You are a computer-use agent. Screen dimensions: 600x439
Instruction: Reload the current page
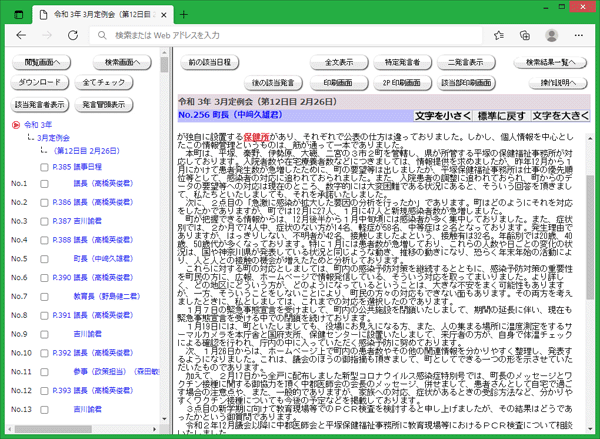click(x=73, y=35)
